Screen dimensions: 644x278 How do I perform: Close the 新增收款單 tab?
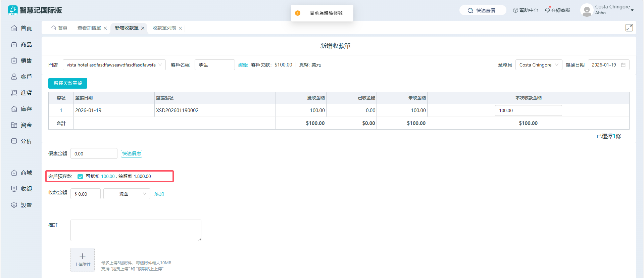point(143,29)
